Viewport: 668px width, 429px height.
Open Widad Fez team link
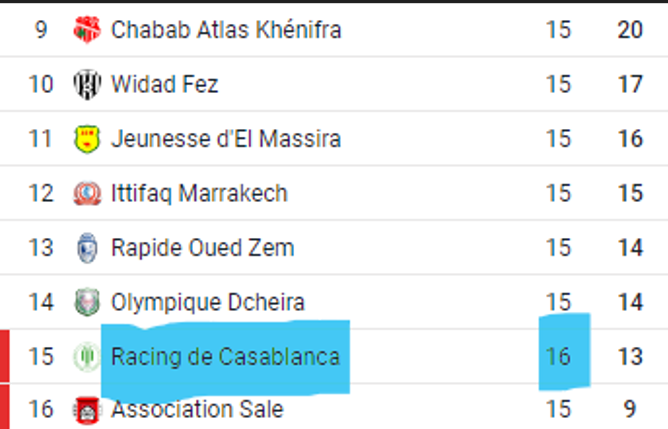click(164, 84)
